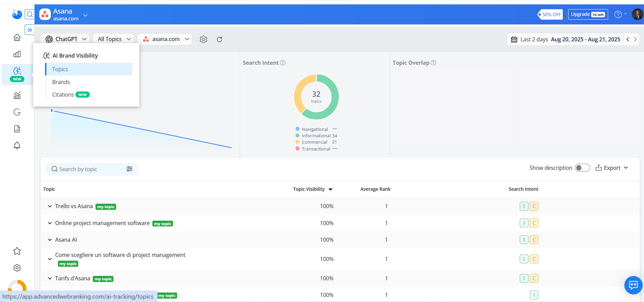Open the sidebar search icon
The image size is (644, 302).
(x=30, y=14)
